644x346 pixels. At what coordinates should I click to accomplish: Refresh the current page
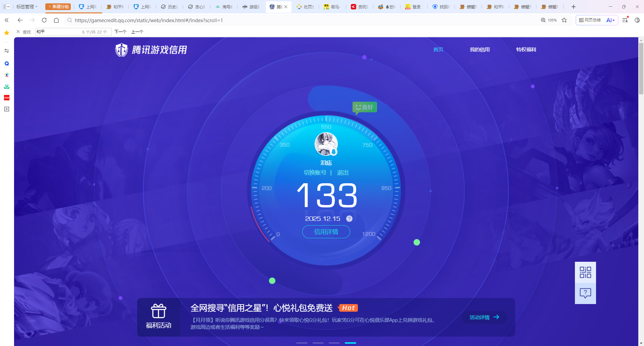[44, 20]
